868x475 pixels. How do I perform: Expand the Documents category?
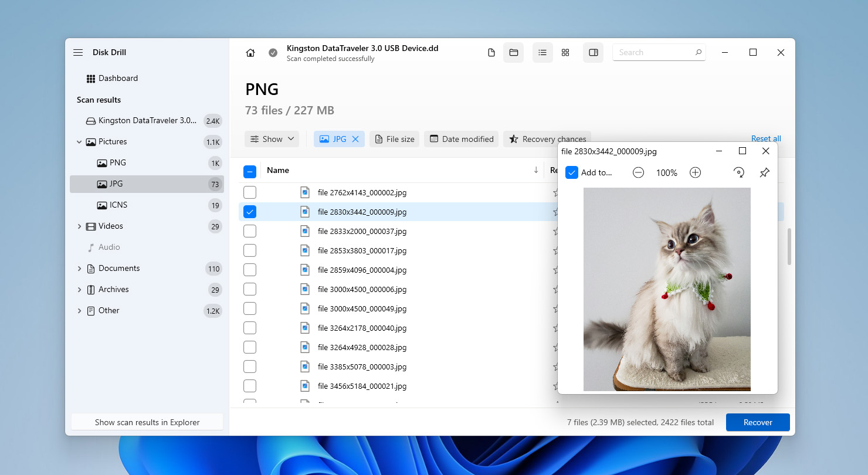(x=80, y=268)
